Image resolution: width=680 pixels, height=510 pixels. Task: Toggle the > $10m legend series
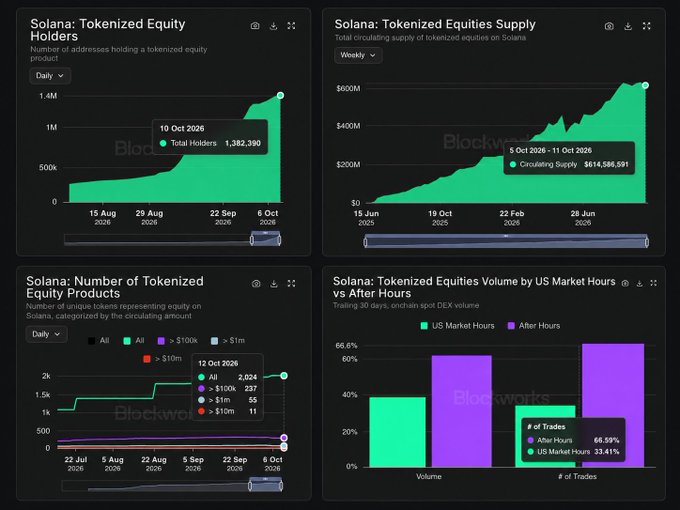tap(163, 359)
